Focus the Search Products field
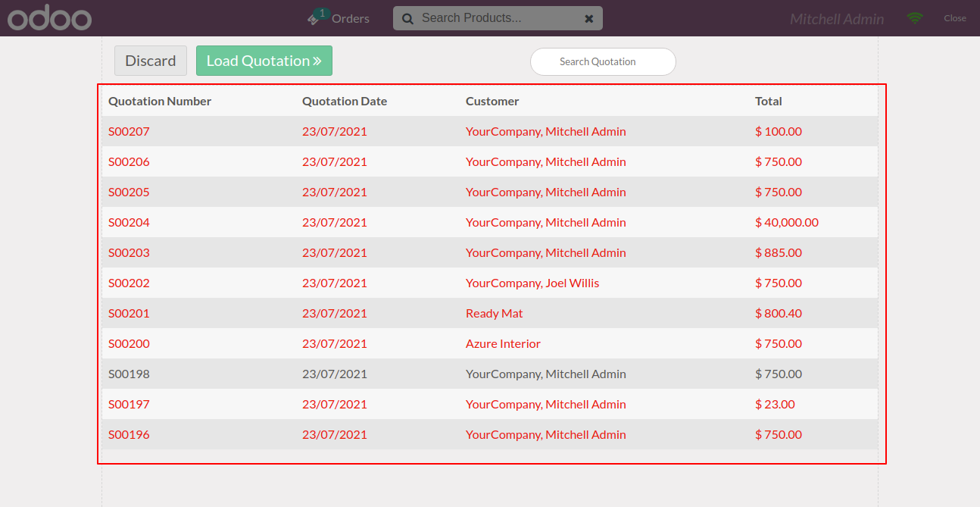The width and height of the screenshot is (980, 507). 498,18
